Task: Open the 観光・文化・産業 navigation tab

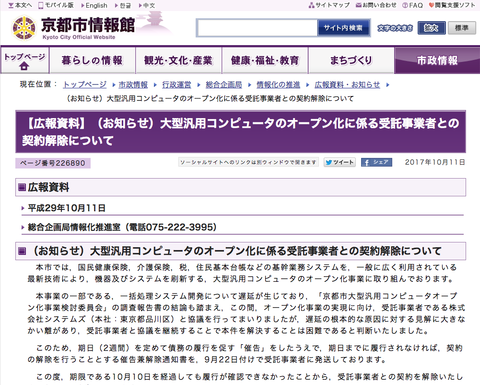Action: click(178, 61)
